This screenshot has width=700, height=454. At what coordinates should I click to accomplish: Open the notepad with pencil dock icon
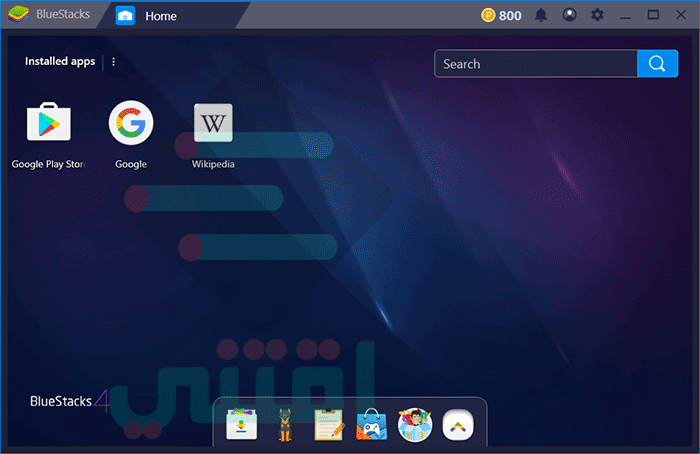point(329,425)
